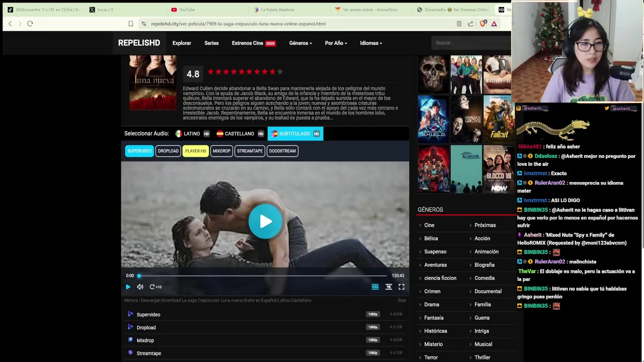The height and width of the screenshot is (362, 644).
Task: Switch to the Doramasflix tab
Action: pyautogui.click(x=452, y=10)
